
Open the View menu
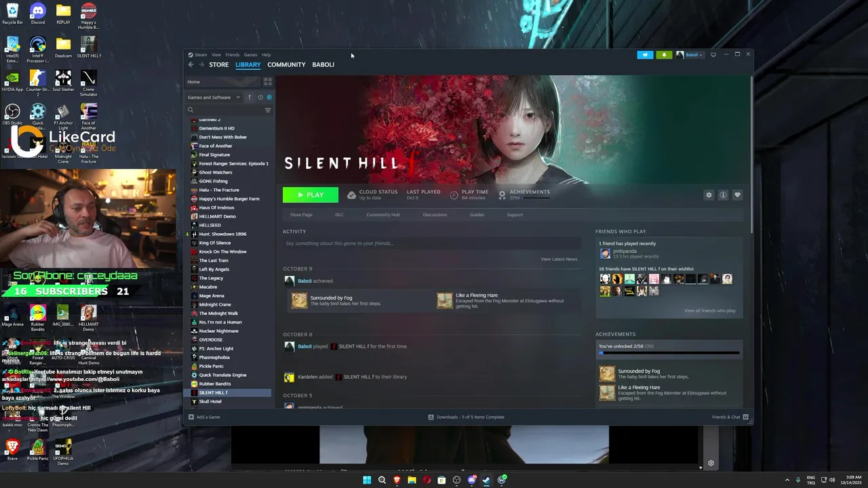click(x=216, y=55)
